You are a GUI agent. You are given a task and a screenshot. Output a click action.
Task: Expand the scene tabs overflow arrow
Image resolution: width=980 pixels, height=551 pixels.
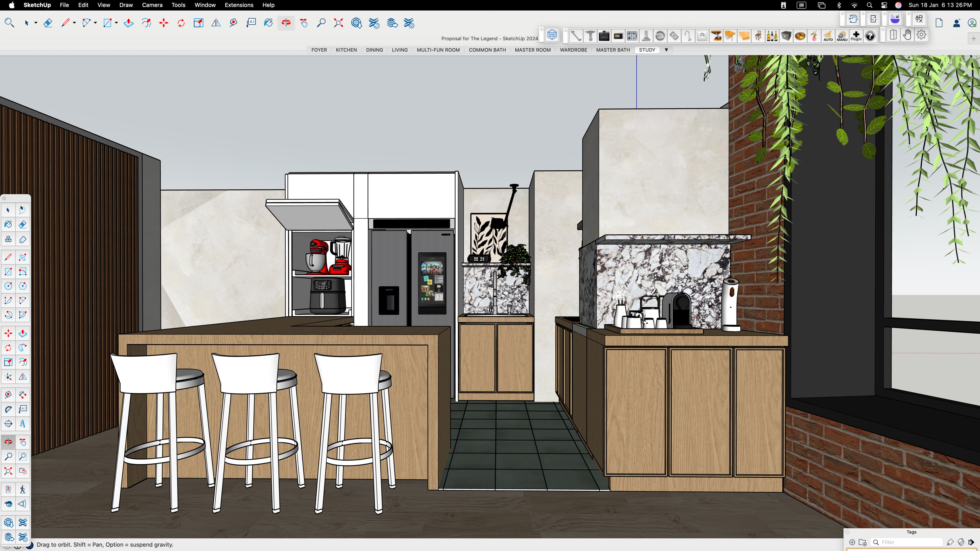(x=666, y=50)
